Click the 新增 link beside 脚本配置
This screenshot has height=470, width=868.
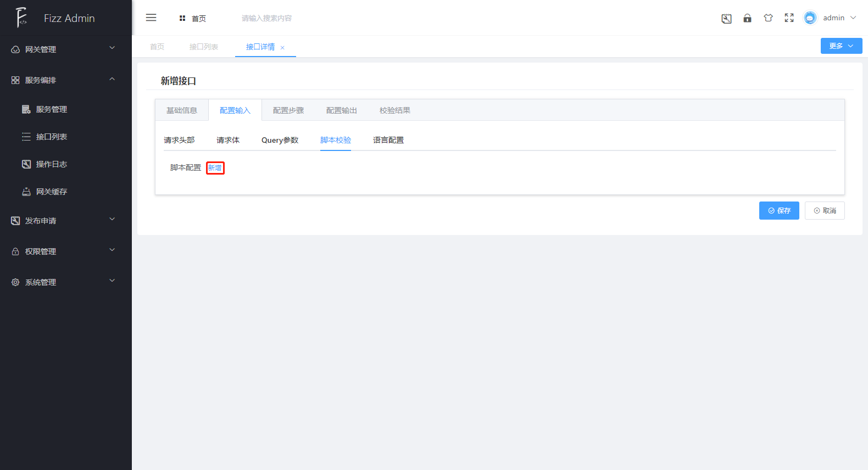[x=215, y=168]
